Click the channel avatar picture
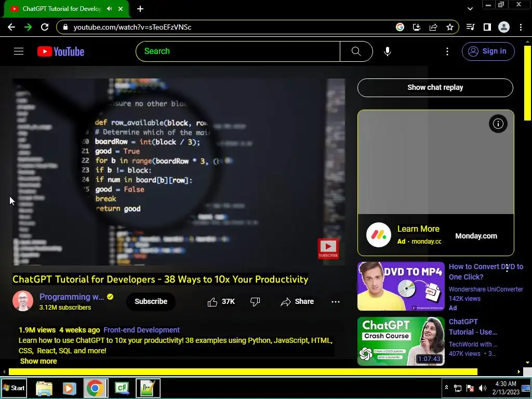The width and height of the screenshot is (532, 399). pos(23,301)
